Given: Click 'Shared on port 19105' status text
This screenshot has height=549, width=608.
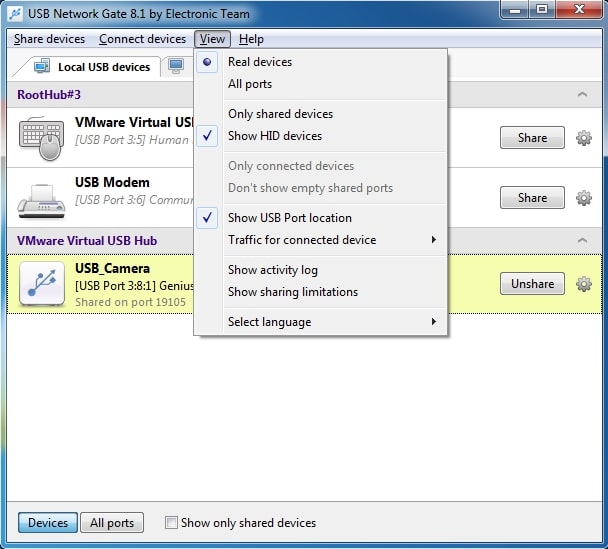Looking at the screenshot, I should [x=130, y=302].
